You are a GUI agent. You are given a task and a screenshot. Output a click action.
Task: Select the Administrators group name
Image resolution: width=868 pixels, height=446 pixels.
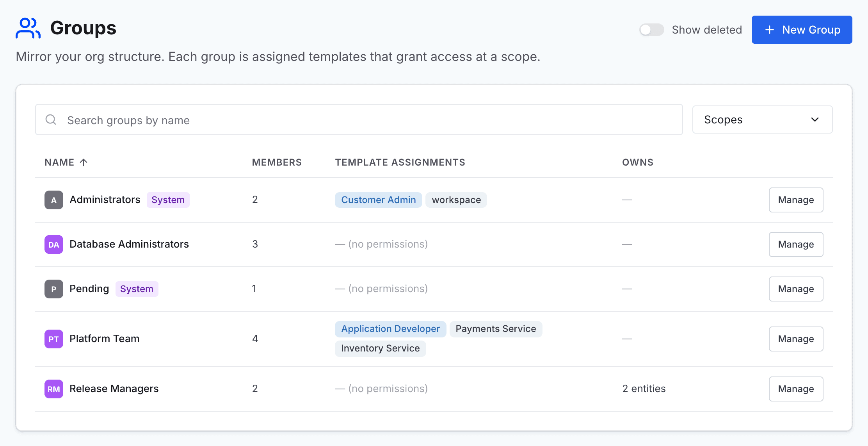(x=105, y=200)
